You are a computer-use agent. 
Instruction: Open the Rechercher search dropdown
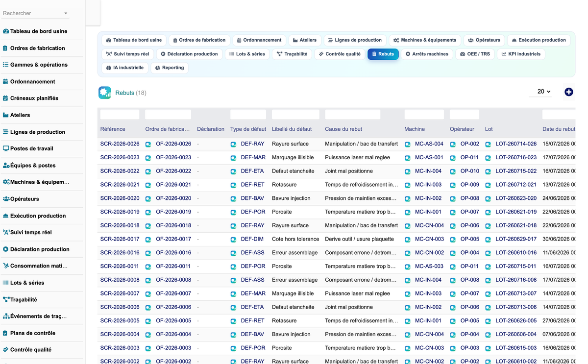35,13
